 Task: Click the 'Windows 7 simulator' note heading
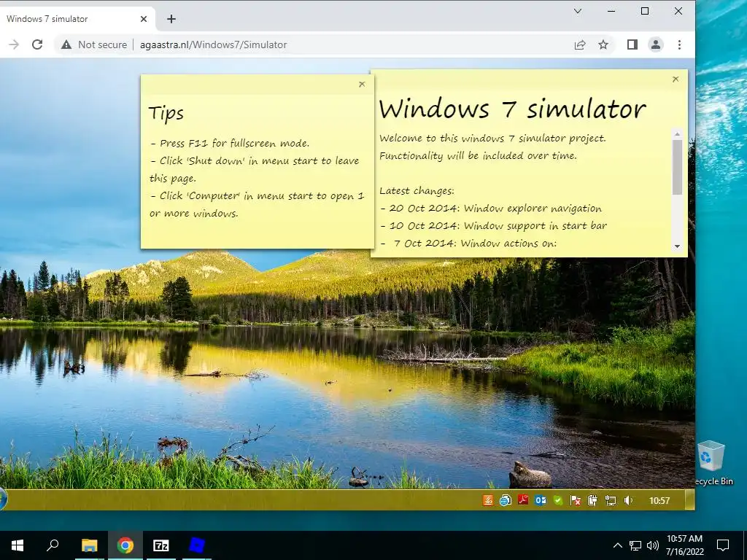pyautogui.click(x=513, y=109)
